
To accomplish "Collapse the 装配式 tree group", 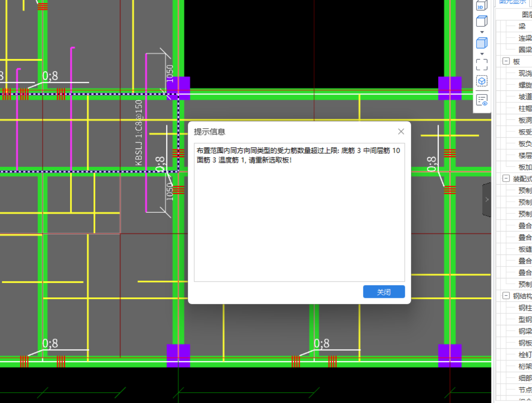I will [x=506, y=179].
